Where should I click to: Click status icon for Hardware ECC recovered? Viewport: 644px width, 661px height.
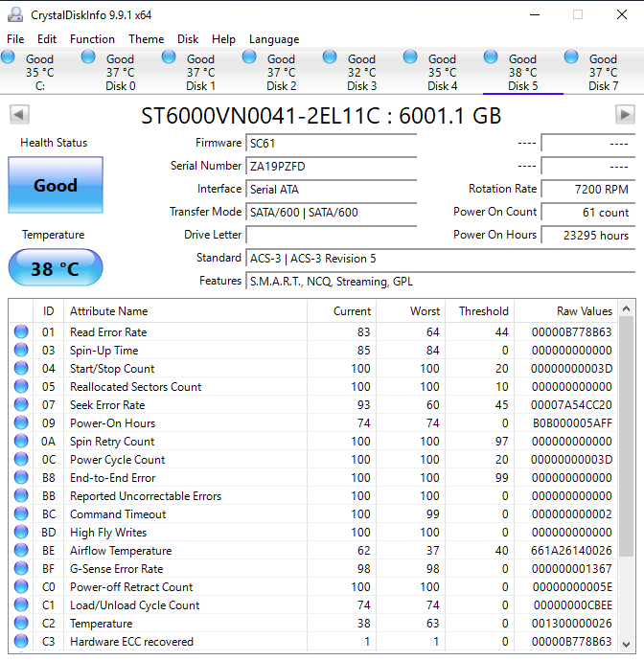coord(21,641)
